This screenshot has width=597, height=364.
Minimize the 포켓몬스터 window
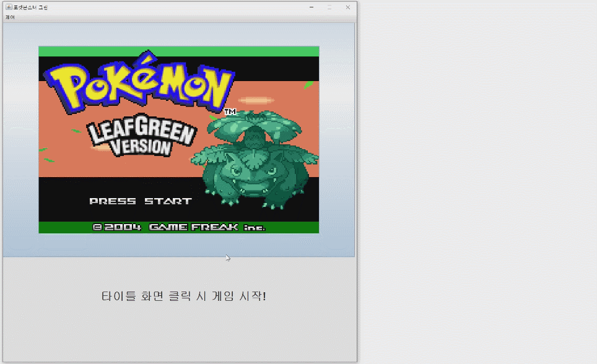[x=312, y=7]
